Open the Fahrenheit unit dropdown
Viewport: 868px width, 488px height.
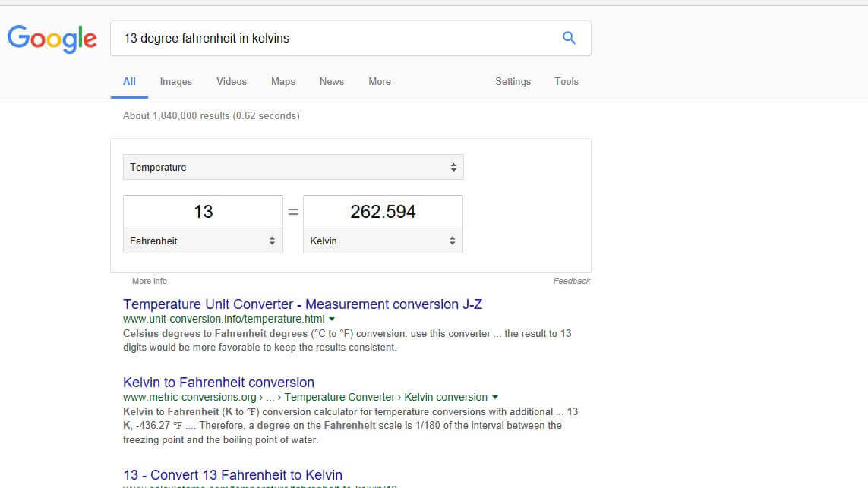point(202,240)
